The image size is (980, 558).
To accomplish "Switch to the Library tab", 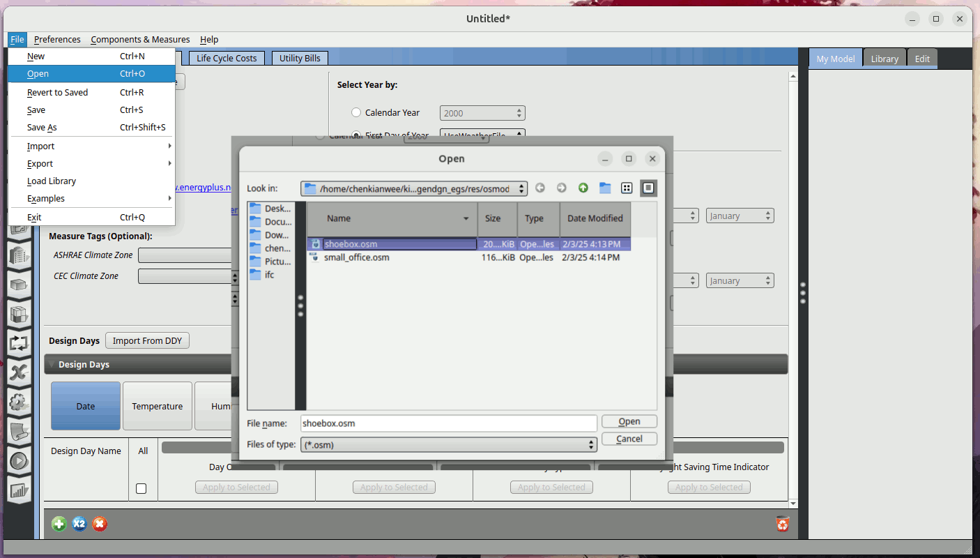I will click(x=884, y=59).
